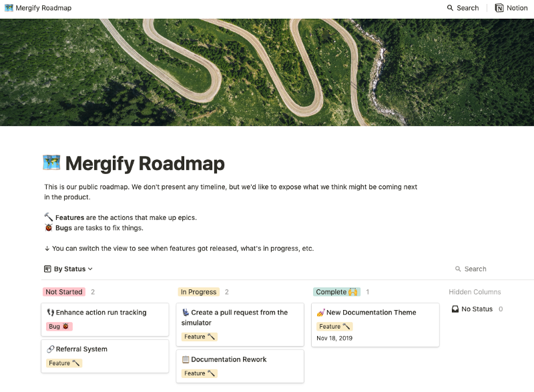The width and height of the screenshot is (534, 392).
Task: Click icon on Create a pull request card
Action: click(186, 312)
